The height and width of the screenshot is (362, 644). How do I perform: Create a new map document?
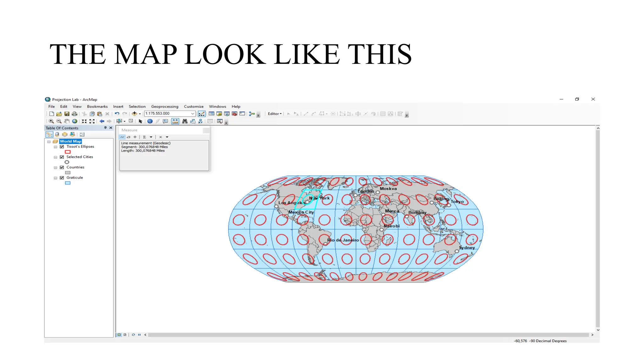(52, 114)
